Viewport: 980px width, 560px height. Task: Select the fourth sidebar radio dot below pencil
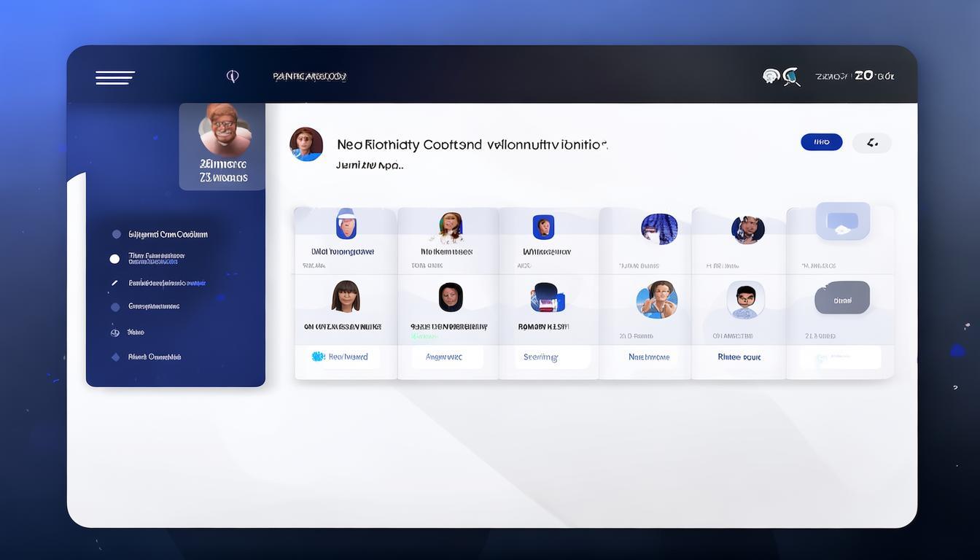pos(114,307)
